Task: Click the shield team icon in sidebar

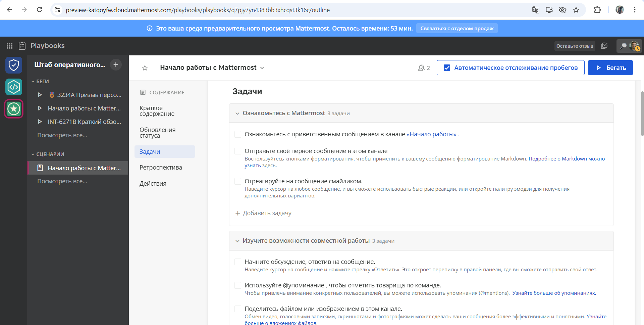Action: click(14, 65)
